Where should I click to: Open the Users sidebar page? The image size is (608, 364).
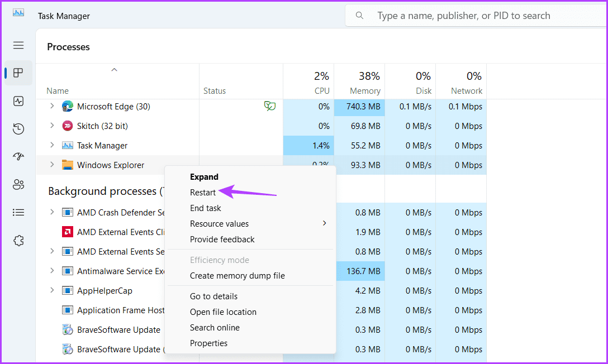tap(18, 184)
